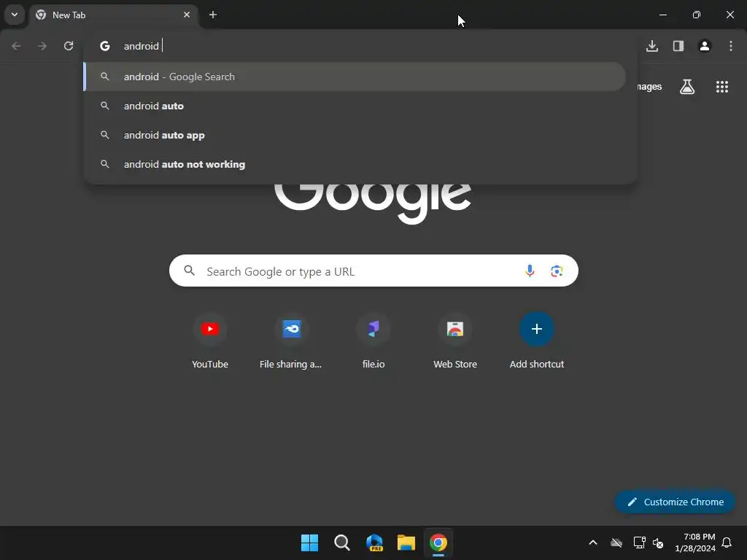Choose the 'android auto app' suggestion

(355, 135)
